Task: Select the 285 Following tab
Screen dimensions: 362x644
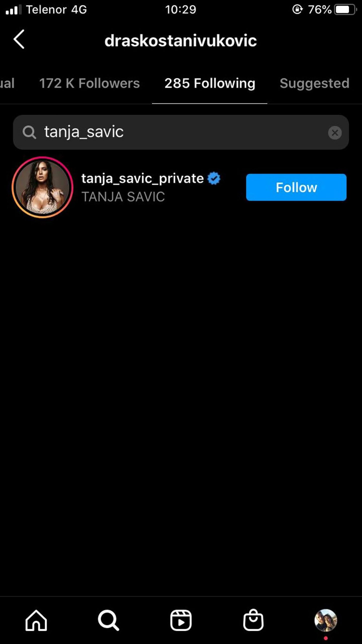Action: tap(210, 83)
